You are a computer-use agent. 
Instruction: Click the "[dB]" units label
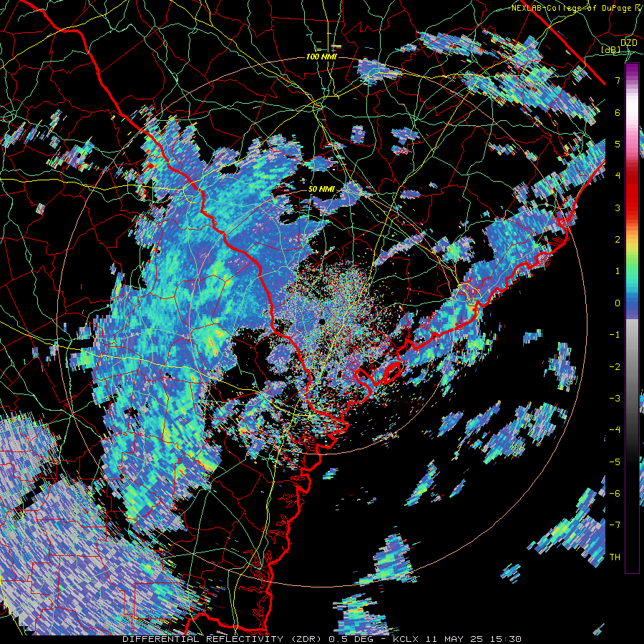[x=610, y=49]
